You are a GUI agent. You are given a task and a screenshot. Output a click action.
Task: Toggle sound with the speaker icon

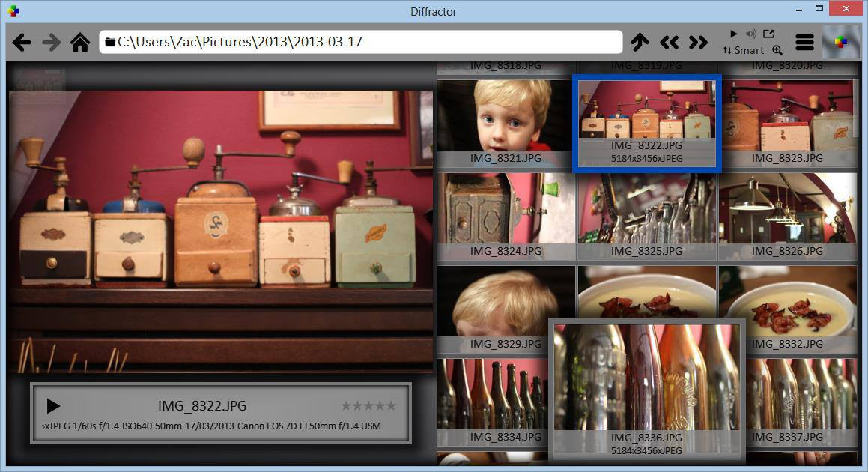pos(750,34)
